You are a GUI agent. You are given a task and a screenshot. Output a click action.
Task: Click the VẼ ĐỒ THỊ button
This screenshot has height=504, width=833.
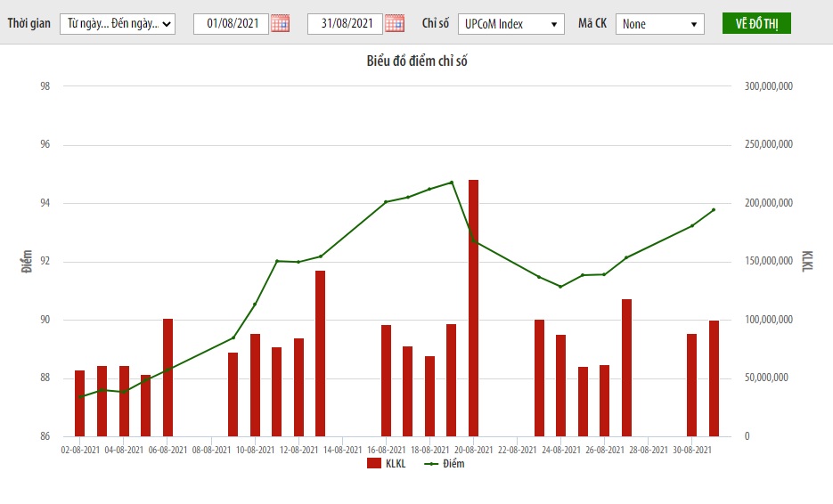pos(756,23)
